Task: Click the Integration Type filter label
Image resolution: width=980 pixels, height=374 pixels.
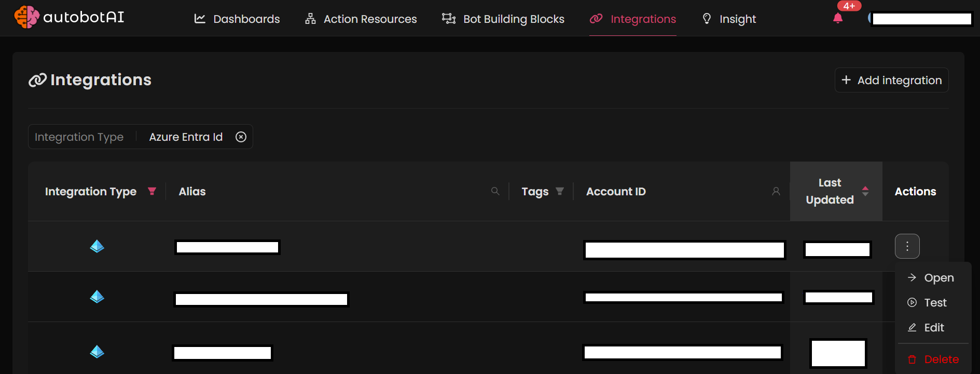Action: pyautogui.click(x=79, y=137)
